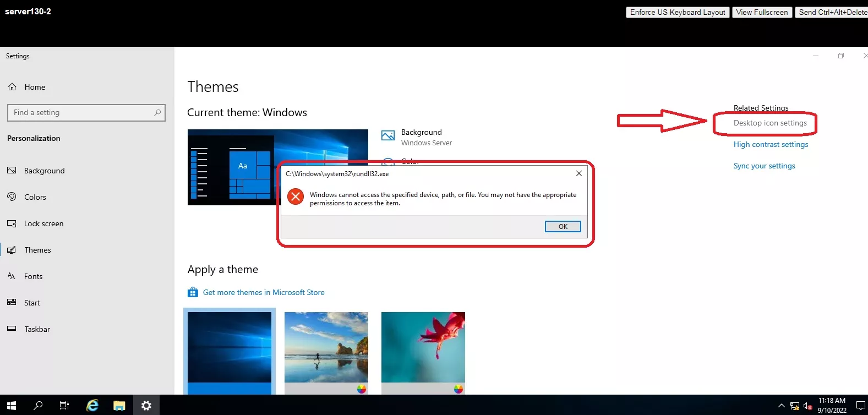Open the Lock screen settings
Screen dimensions: 868x415
pyautogui.click(x=43, y=223)
